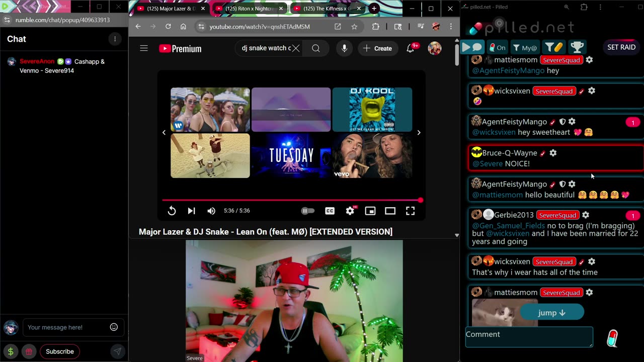The image size is (644, 362).
Task: Open the emoji picker in Rumble chat
Action: pos(114,327)
